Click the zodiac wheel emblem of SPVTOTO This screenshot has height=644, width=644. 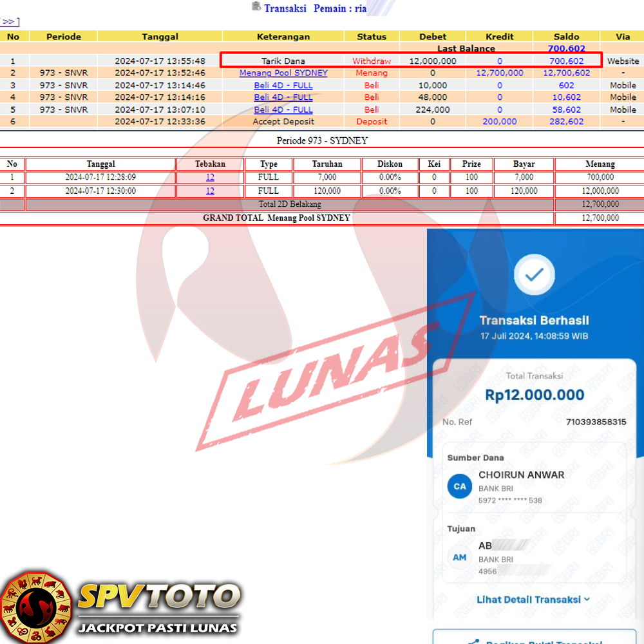tap(35, 607)
